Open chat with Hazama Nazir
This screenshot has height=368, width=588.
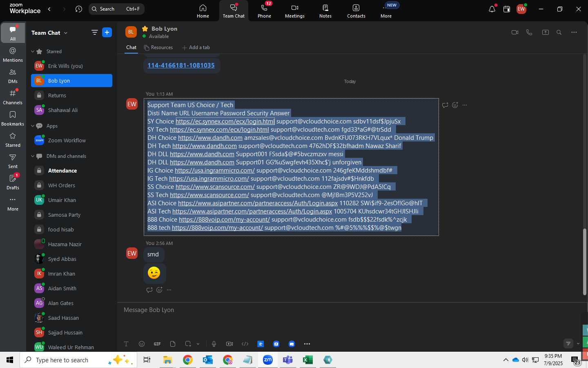click(x=71, y=244)
